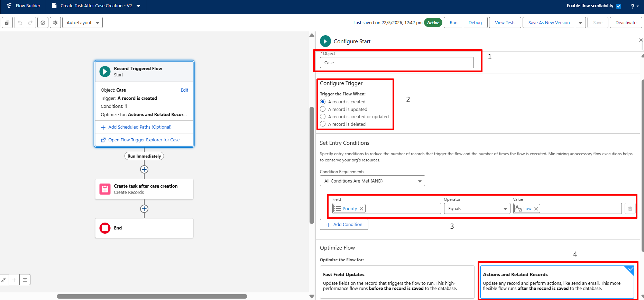Open the Auto-Layout dropdown
This screenshot has height=300, width=644.
83,23
